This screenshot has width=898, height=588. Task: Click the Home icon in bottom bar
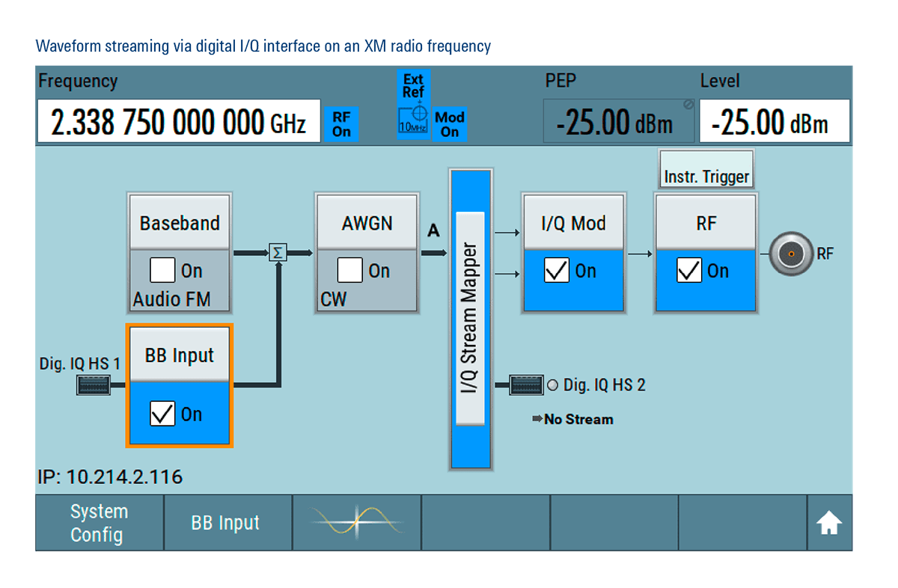pos(829,524)
